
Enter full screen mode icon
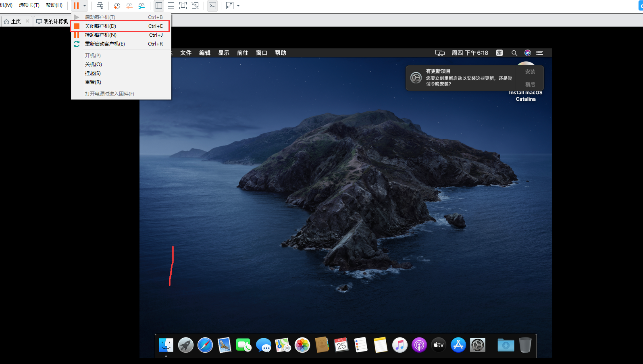183,6
